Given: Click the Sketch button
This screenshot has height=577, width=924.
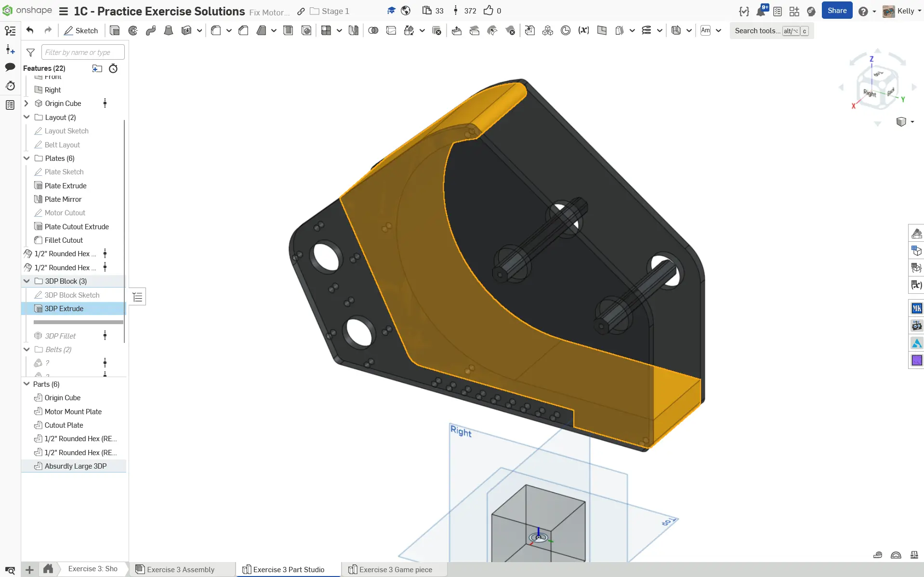Looking at the screenshot, I should tap(81, 31).
